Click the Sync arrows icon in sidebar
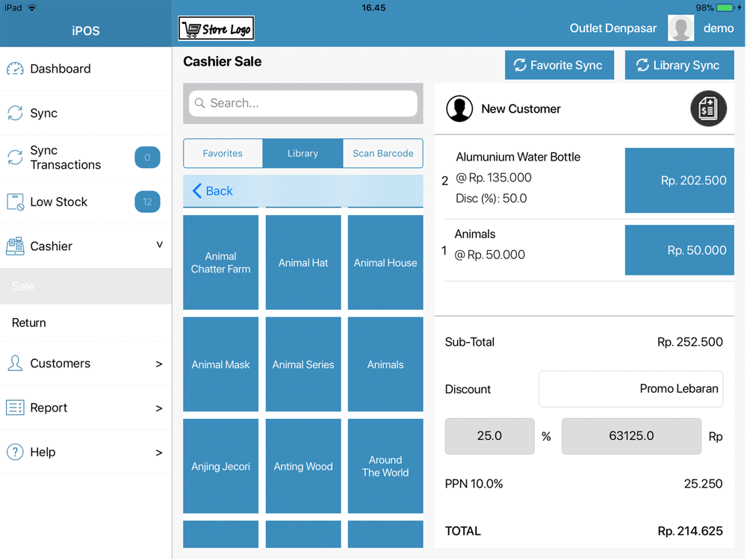The height and width of the screenshot is (560, 747). click(x=15, y=113)
